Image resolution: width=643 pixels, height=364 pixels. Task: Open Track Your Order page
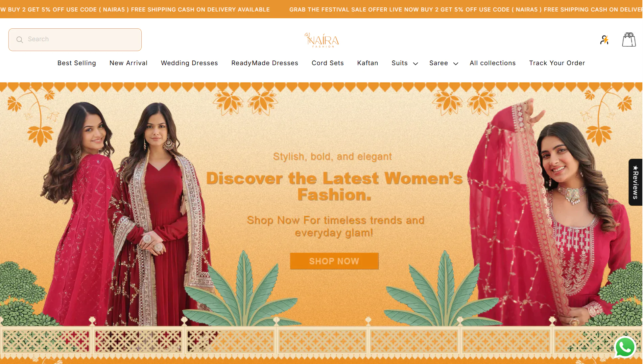[x=557, y=63]
